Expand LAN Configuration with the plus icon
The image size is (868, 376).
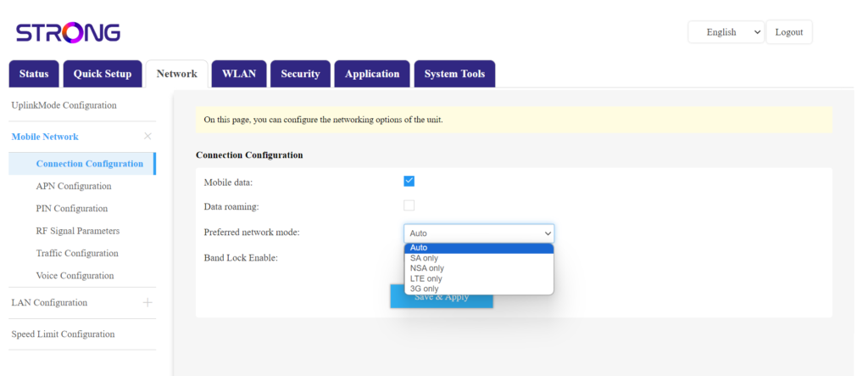147,303
